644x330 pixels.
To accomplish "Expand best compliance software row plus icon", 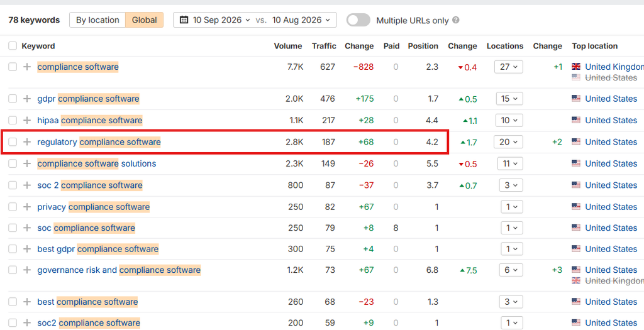I will [x=27, y=302].
